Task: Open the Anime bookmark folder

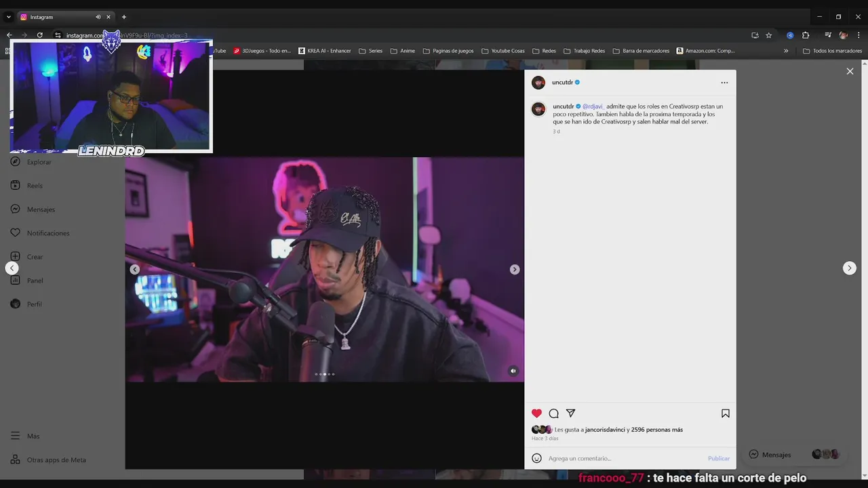Action: 403,51
